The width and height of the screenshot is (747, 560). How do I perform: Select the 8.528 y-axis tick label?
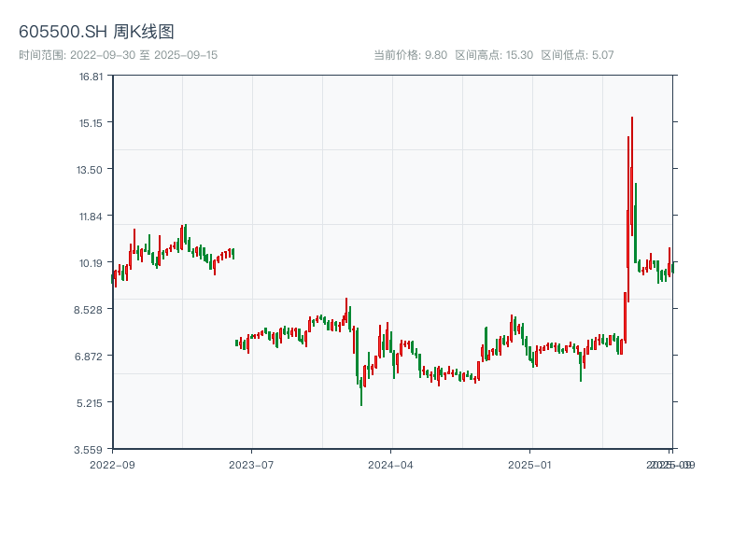[91, 309]
